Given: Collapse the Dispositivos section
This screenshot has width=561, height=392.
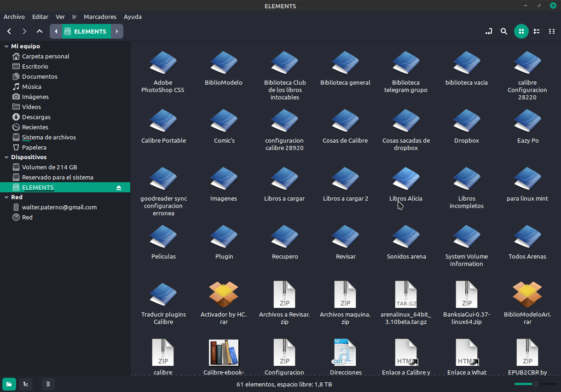Looking at the screenshot, I should tap(6, 157).
